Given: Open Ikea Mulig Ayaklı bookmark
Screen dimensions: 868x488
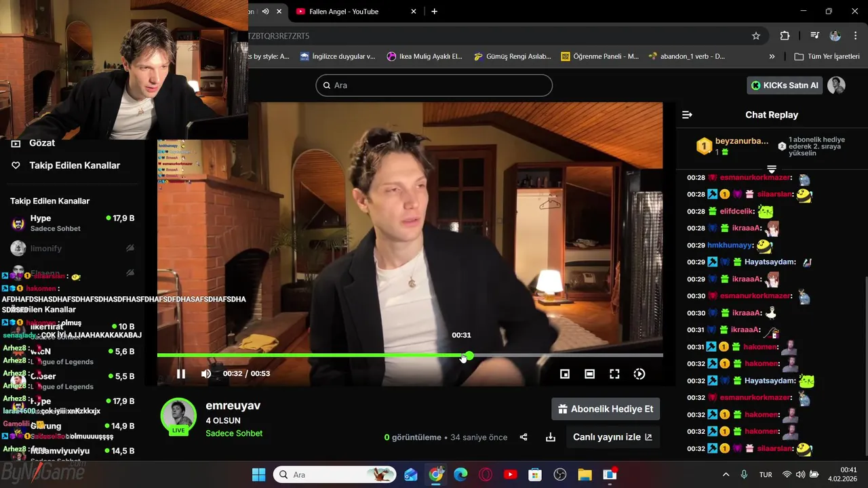Looking at the screenshot, I should (425, 56).
